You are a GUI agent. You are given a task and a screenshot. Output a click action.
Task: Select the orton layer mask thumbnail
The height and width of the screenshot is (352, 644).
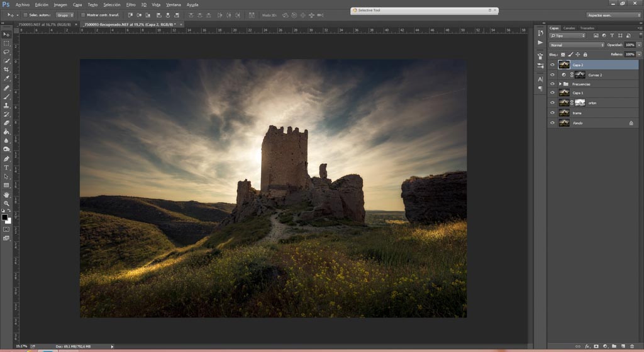point(580,103)
